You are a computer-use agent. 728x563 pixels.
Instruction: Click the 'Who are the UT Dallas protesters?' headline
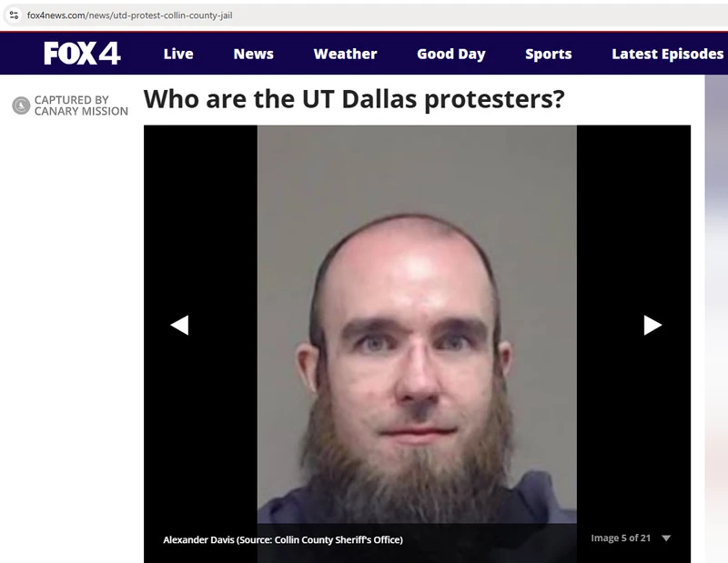click(x=354, y=99)
